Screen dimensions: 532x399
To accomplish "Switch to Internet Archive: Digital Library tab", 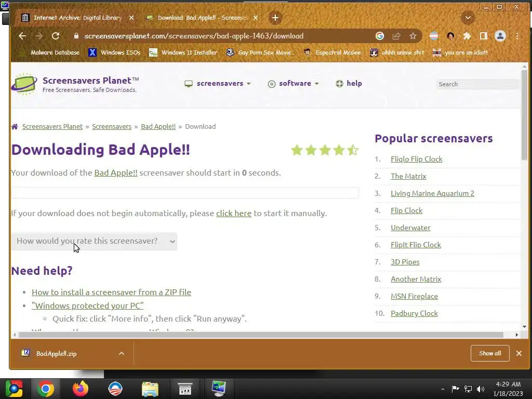I will (77, 18).
